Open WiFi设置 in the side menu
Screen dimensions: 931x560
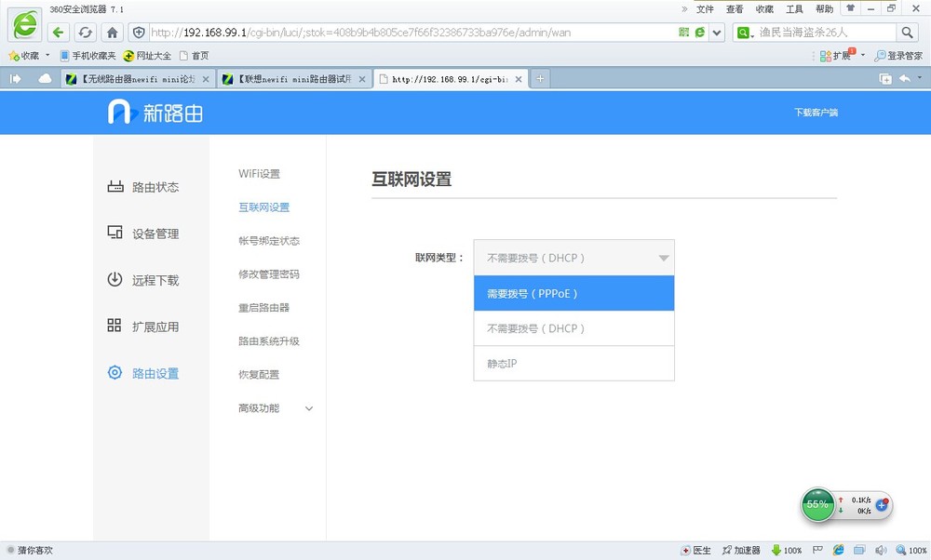point(259,174)
